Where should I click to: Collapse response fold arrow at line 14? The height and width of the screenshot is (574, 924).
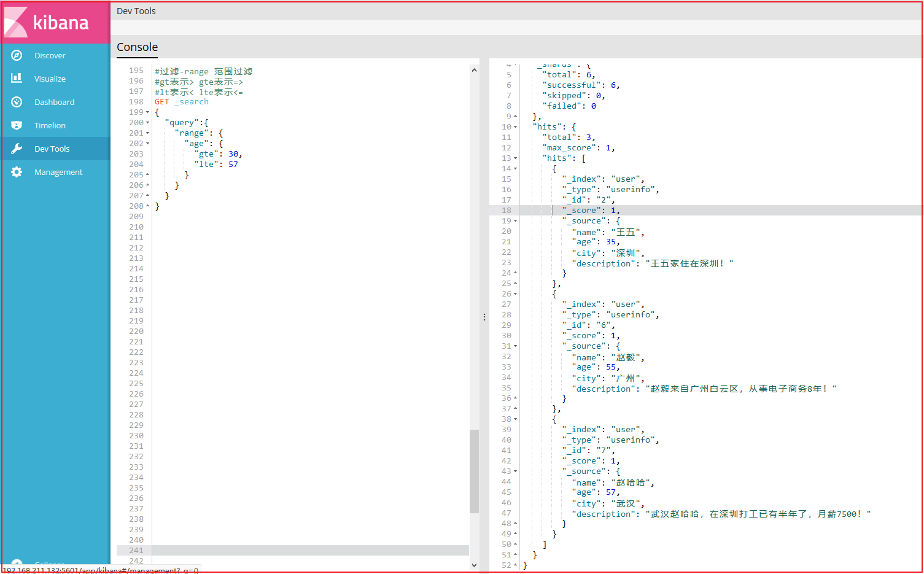tap(516, 169)
